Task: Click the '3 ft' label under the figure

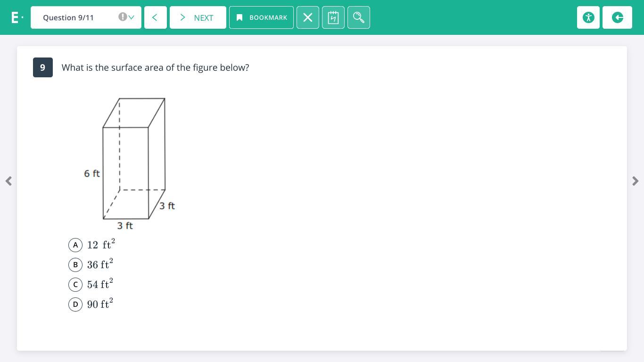Action: tap(125, 226)
